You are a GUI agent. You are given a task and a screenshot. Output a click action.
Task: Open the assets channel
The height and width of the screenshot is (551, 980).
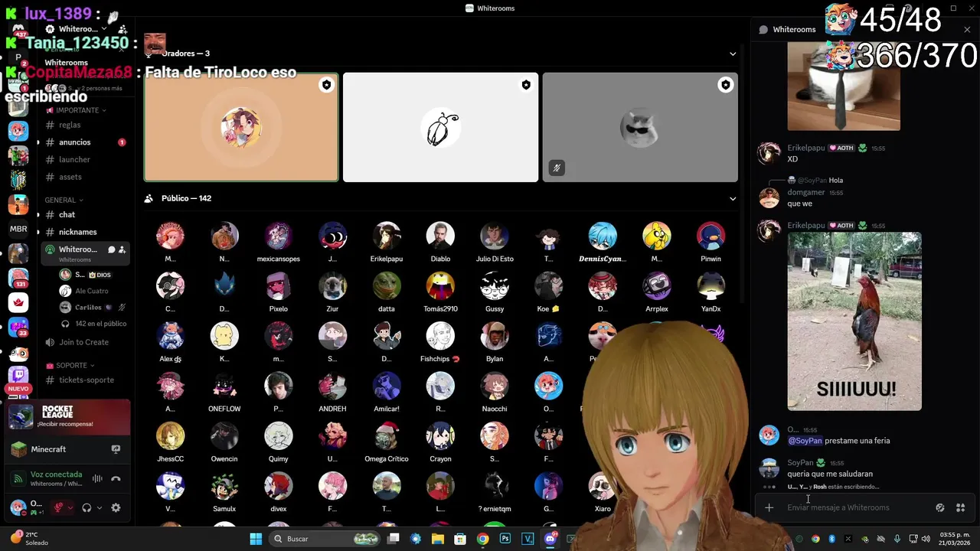pos(70,177)
